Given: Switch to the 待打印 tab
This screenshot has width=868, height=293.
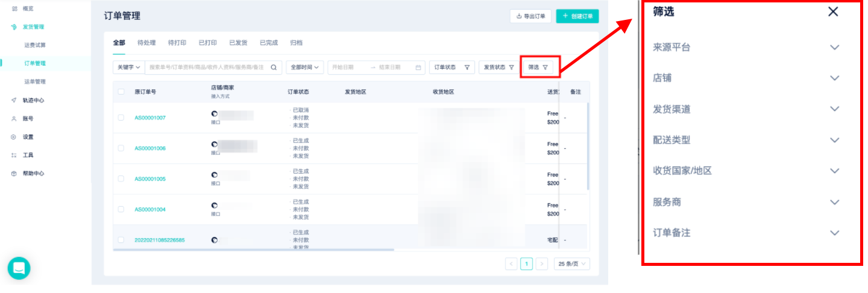Looking at the screenshot, I should point(177,43).
